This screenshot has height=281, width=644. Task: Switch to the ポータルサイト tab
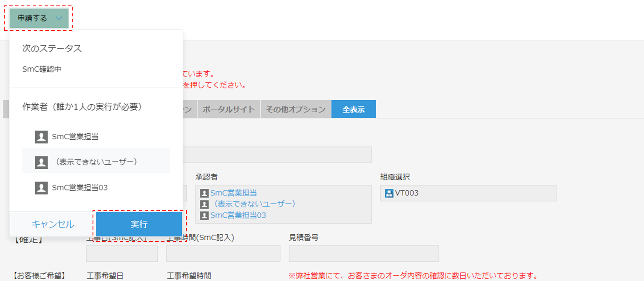[x=229, y=109]
